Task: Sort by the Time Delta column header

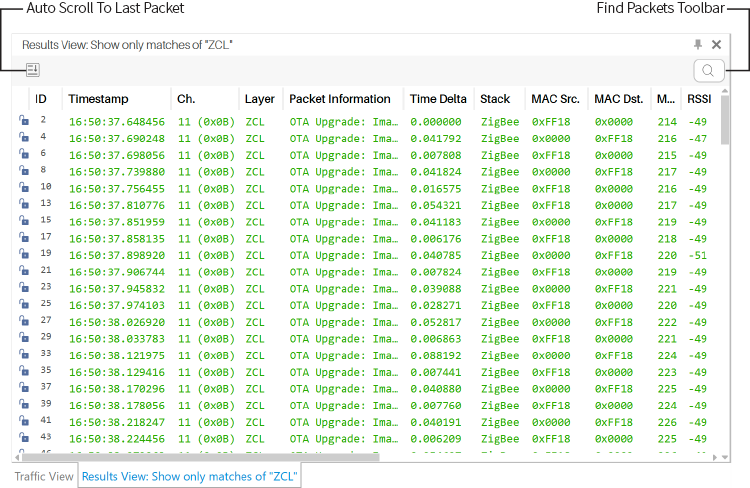Action: click(439, 99)
